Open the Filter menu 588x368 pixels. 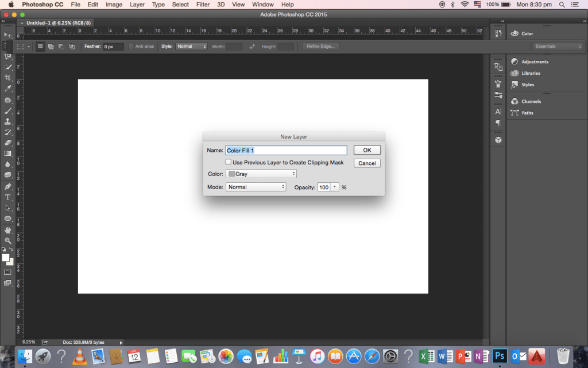[203, 5]
